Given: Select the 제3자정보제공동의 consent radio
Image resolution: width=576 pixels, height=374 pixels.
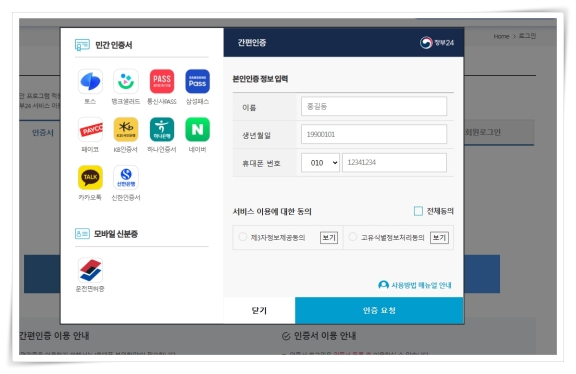Looking at the screenshot, I should [242, 237].
